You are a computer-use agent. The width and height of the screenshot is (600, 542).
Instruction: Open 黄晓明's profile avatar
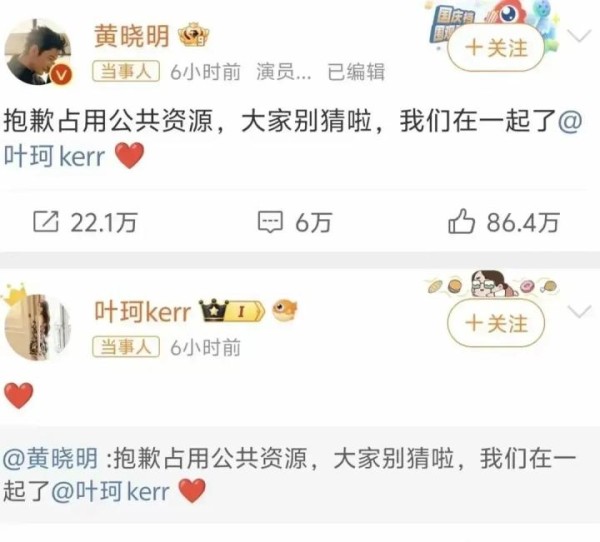click(x=38, y=52)
